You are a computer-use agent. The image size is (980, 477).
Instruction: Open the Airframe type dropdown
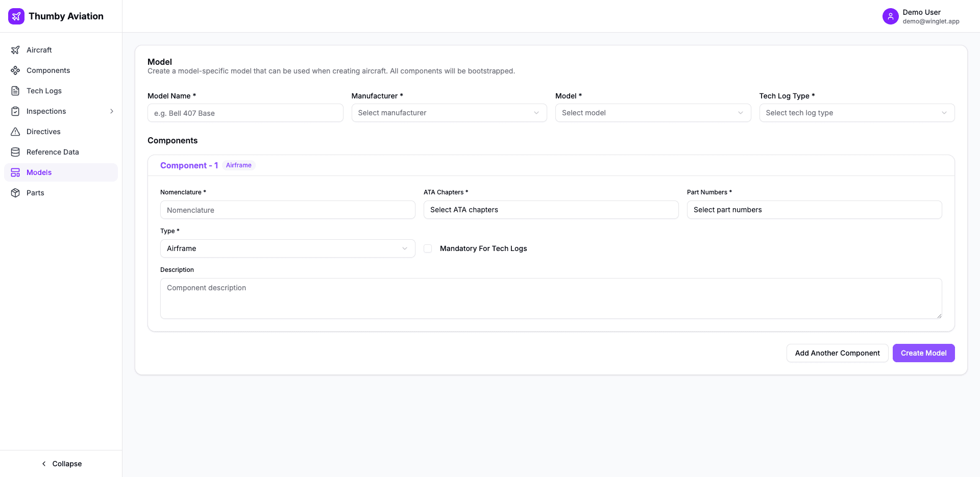pos(287,248)
